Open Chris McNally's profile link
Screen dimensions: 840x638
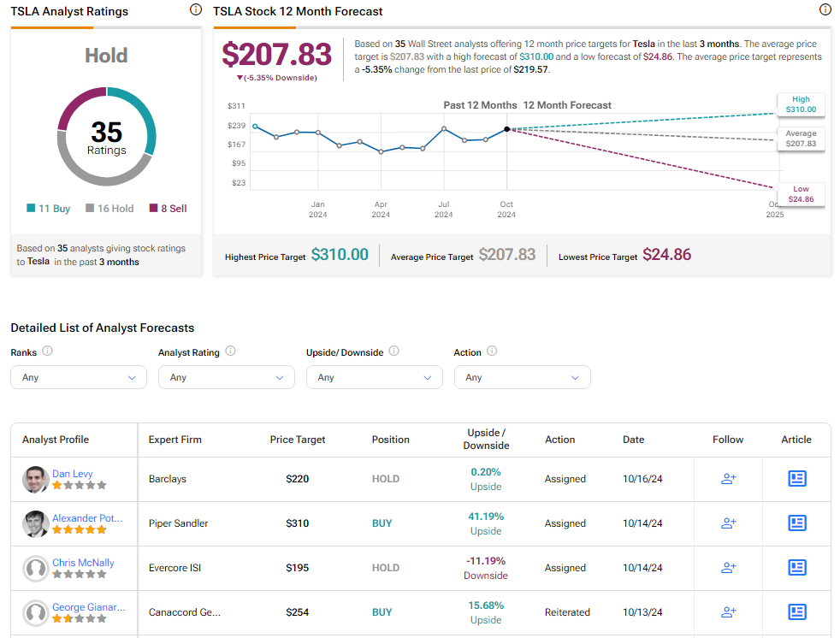83,563
